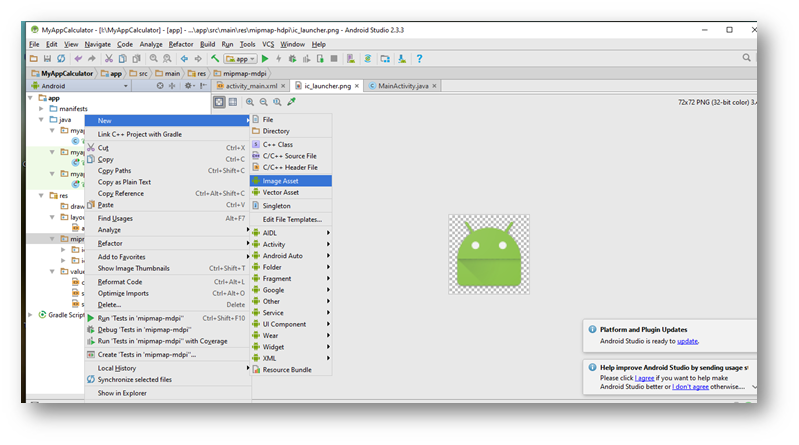Image resolution: width=799 pixels, height=445 pixels.
Task: Switch to MainActivity.java tab
Action: pos(403,86)
